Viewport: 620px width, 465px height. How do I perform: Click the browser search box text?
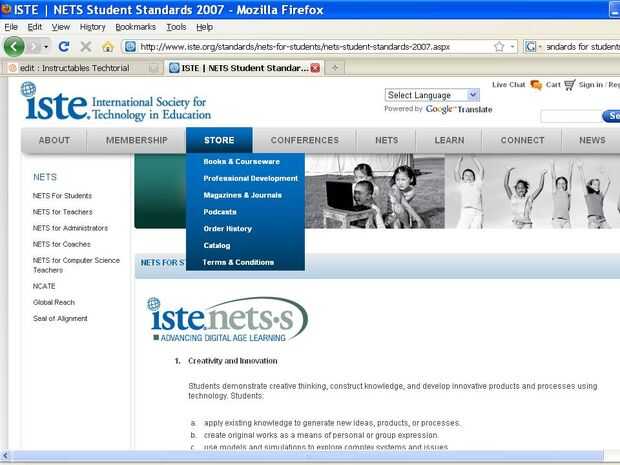pos(583,47)
